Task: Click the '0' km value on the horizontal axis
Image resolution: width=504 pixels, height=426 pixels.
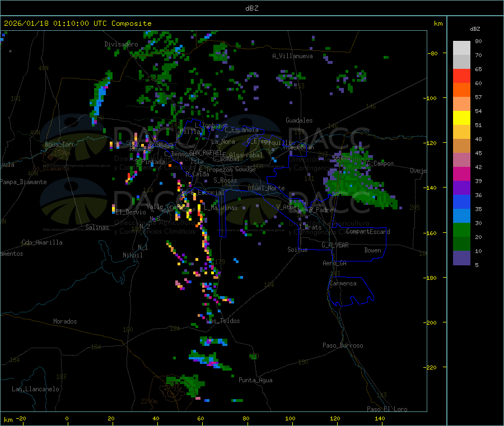Action: [67, 419]
